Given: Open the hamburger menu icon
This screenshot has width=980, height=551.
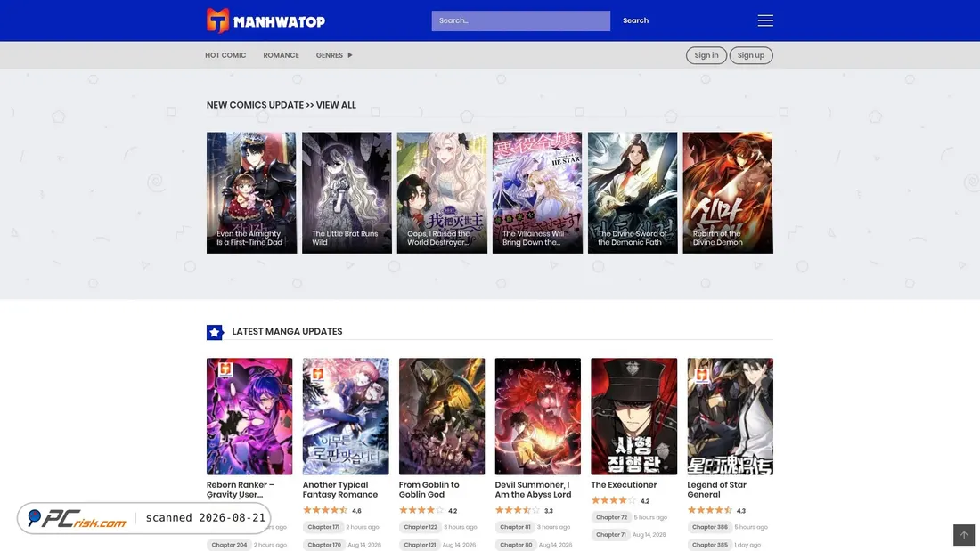Looking at the screenshot, I should point(765,20).
